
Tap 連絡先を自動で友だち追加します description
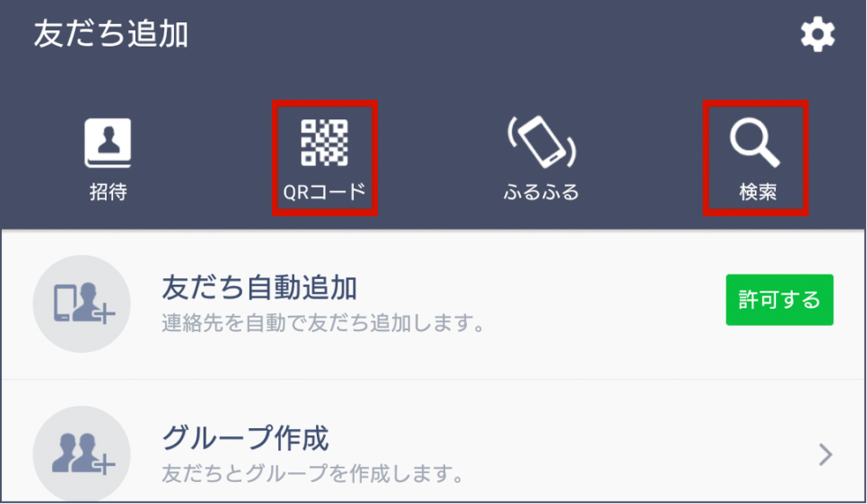pyautogui.click(x=323, y=323)
